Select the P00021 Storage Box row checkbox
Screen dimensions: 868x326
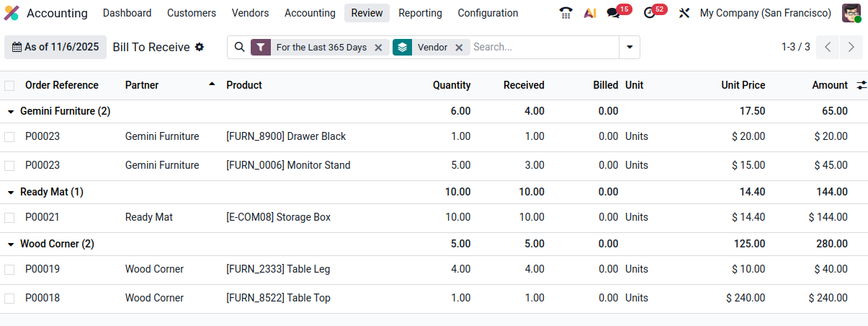pos(9,217)
